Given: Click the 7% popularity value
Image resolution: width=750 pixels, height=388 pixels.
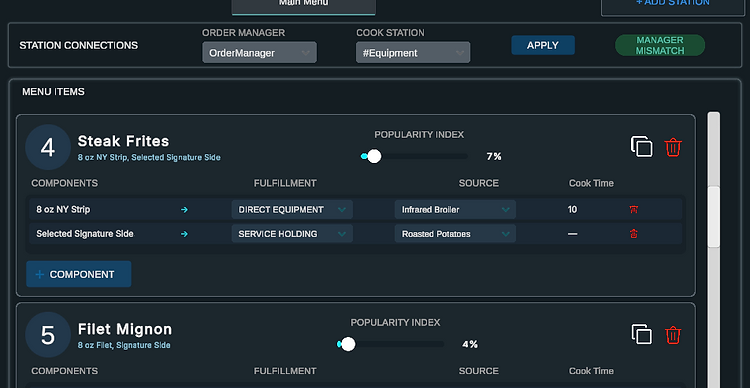Looking at the screenshot, I should (x=494, y=156).
